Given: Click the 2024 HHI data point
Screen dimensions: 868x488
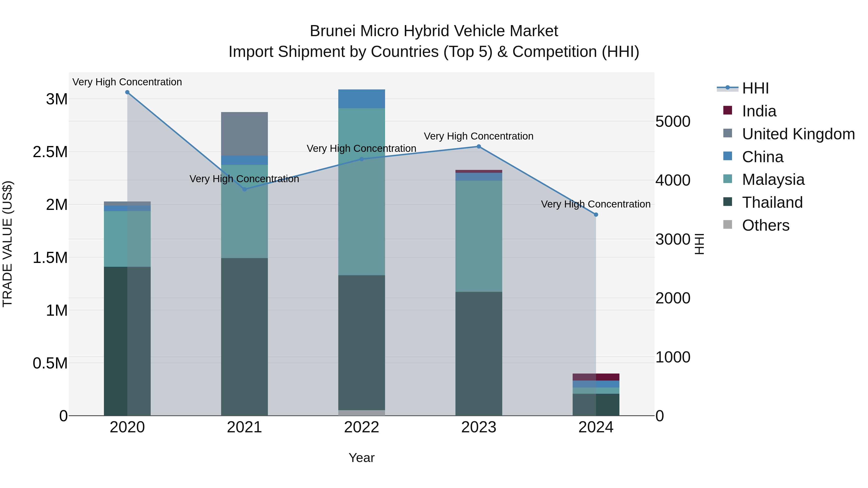Looking at the screenshot, I should (596, 214).
